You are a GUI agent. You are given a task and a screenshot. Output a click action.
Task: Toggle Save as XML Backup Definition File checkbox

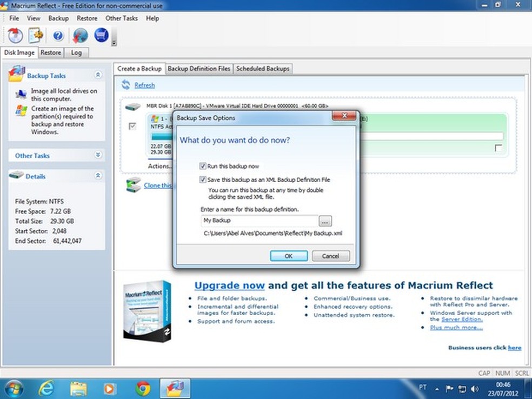[203, 179]
